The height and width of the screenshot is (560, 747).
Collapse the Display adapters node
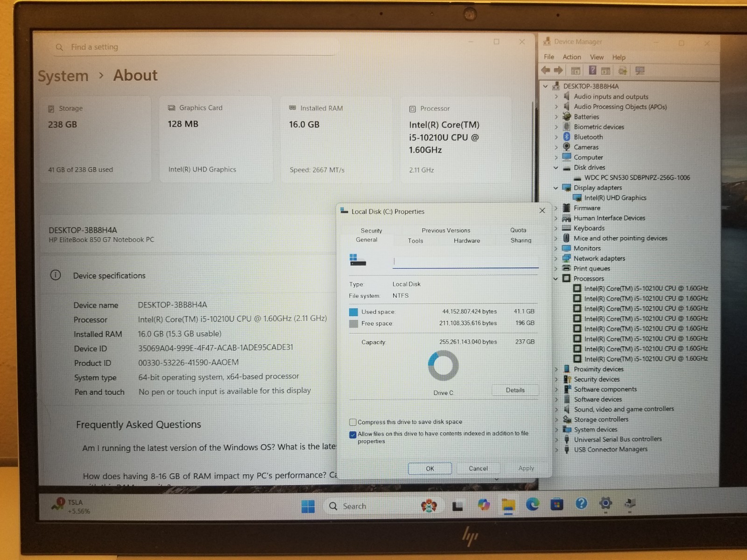[556, 188]
